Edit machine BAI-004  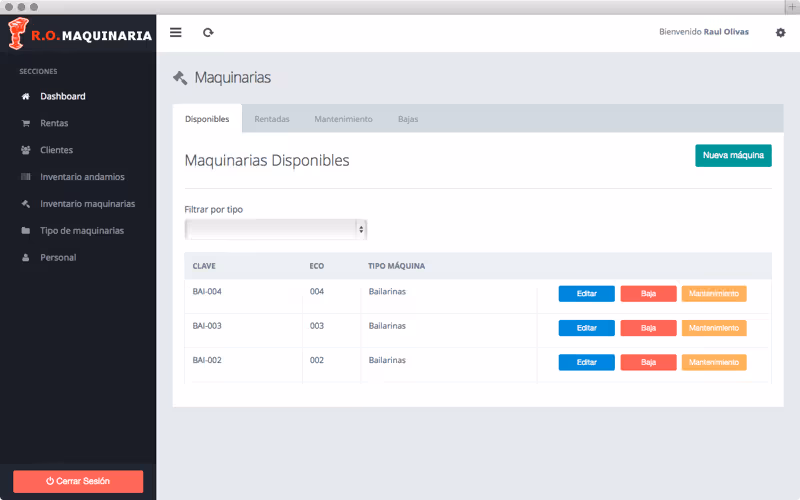pyautogui.click(x=586, y=294)
